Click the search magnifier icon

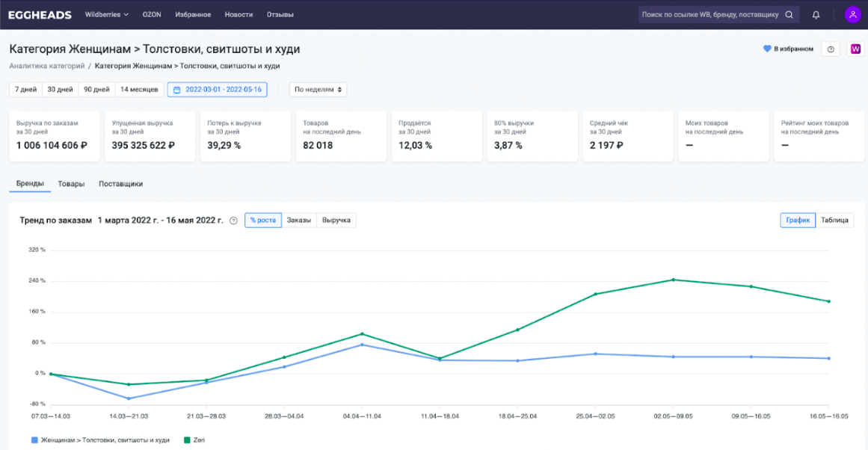pyautogui.click(x=789, y=14)
